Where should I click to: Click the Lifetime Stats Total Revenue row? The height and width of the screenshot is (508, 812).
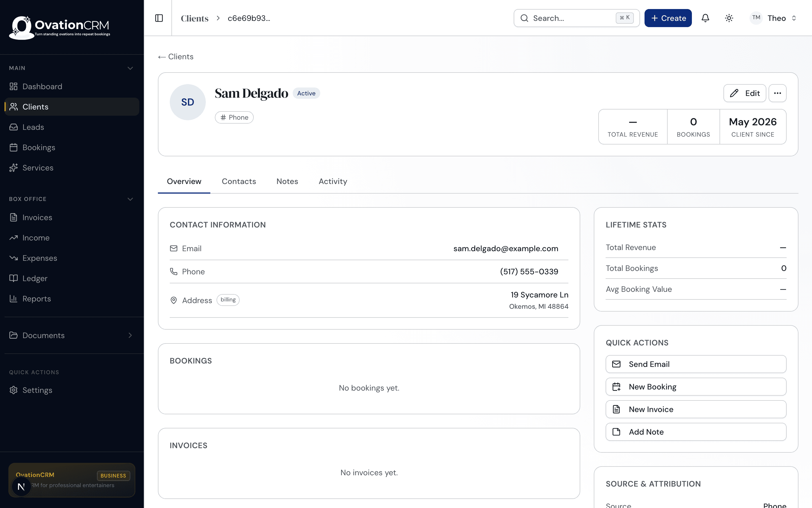[696, 248]
